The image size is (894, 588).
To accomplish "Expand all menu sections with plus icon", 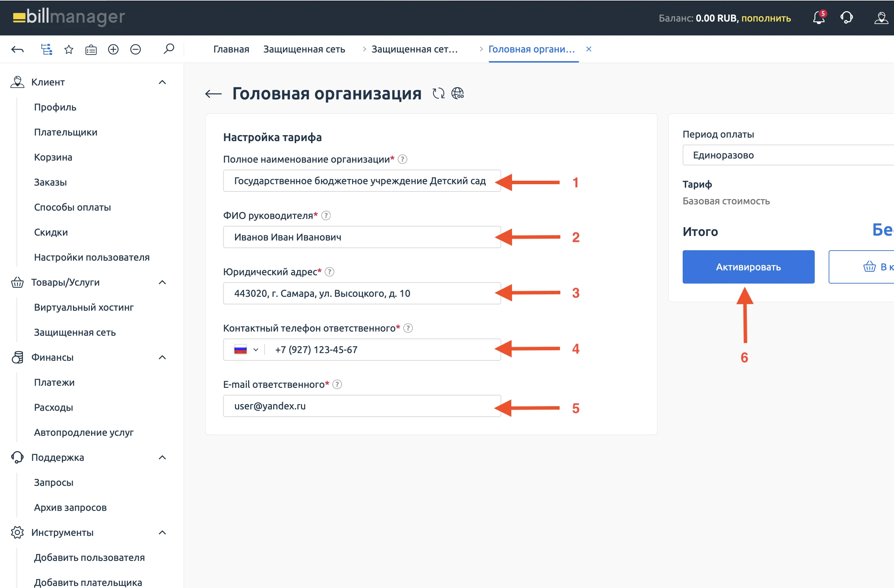I will coord(113,49).
